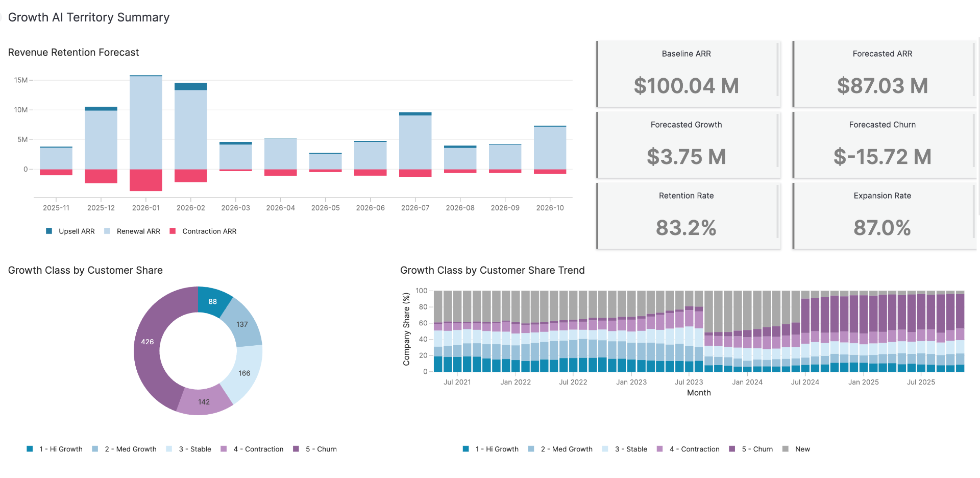This screenshot has height=478, width=980.
Task: Toggle Renewal ARR series in revenue legend
Action: (138, 231)
